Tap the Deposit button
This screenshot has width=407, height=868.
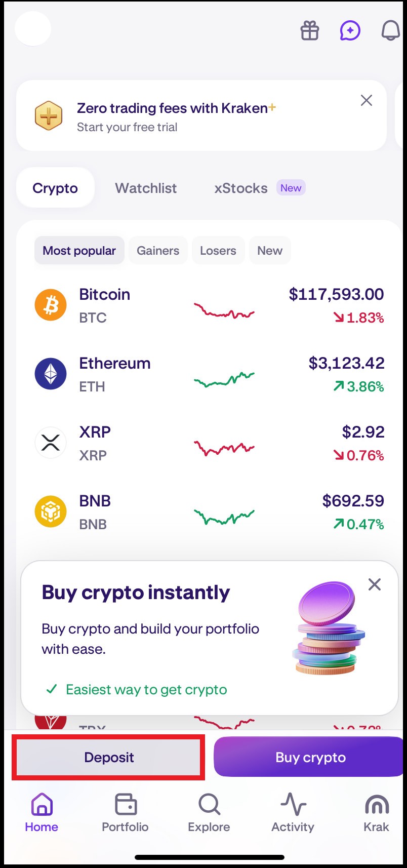[109, 757]
